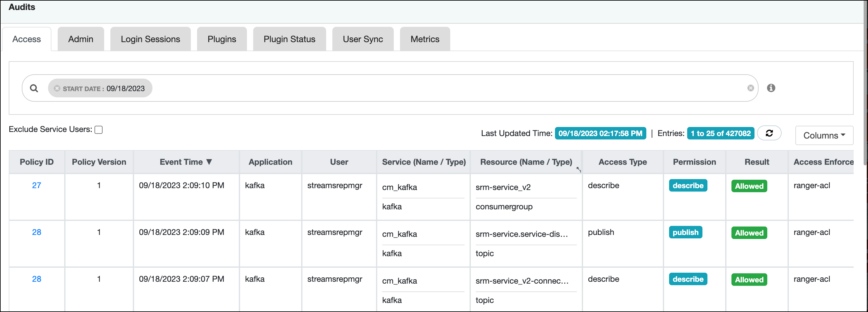The width and height of the screenshot is (868, 312).
Task: Enable the Exclude Service Users checkbox
Action: click(x=99, y=129)
